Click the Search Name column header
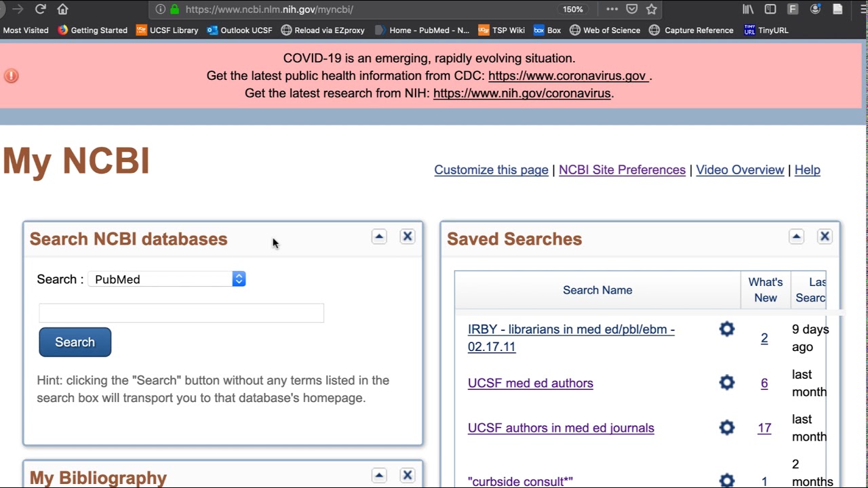Viewport: 868px width, 488px height. coord(597,290)
